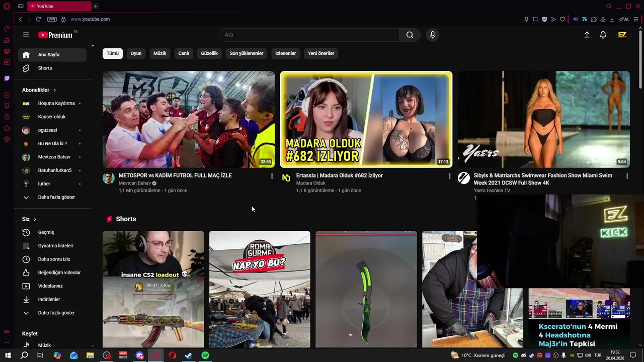Open Shorts in the sidebar
644x362 pixels.
[52, 68]
